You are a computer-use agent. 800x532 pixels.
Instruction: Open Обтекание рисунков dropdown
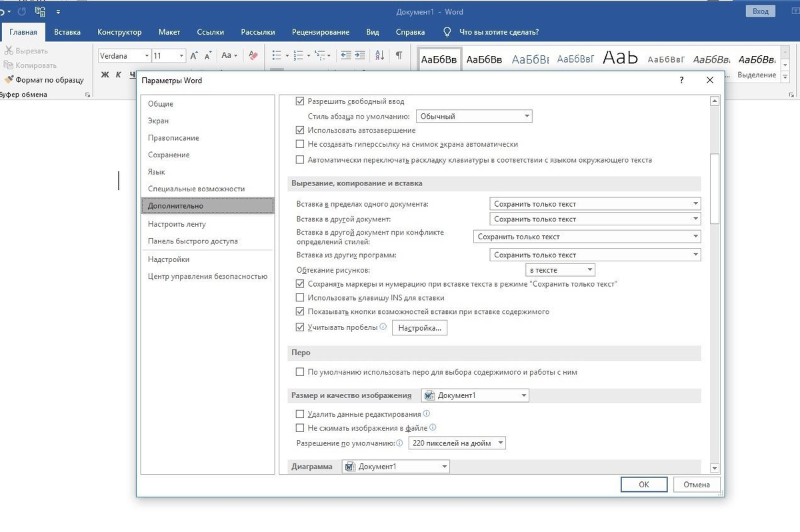tap(561, 270)
